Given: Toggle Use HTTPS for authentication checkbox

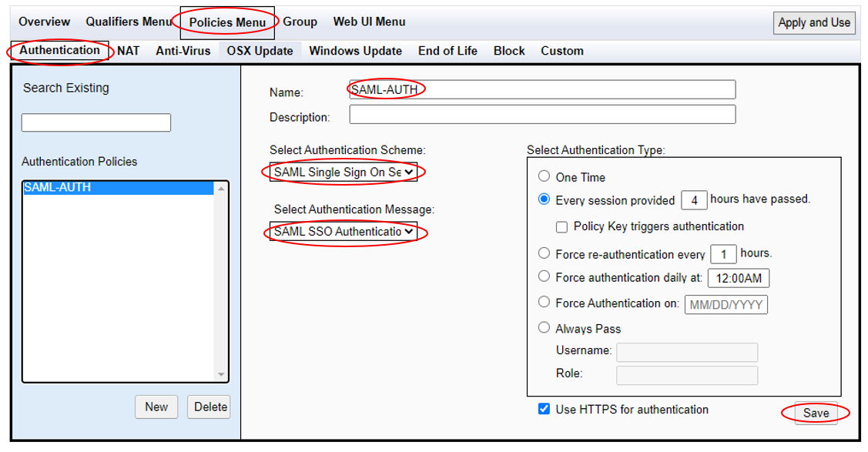Looking at the screenshot, I should tap(545, 409).
